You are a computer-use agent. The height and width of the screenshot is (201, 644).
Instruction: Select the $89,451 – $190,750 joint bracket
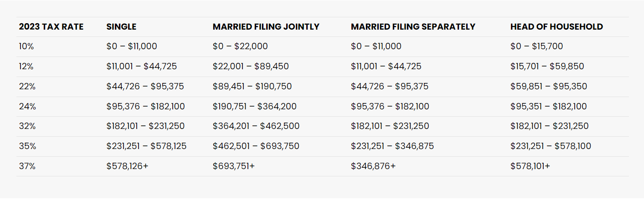tap(252, 87)
